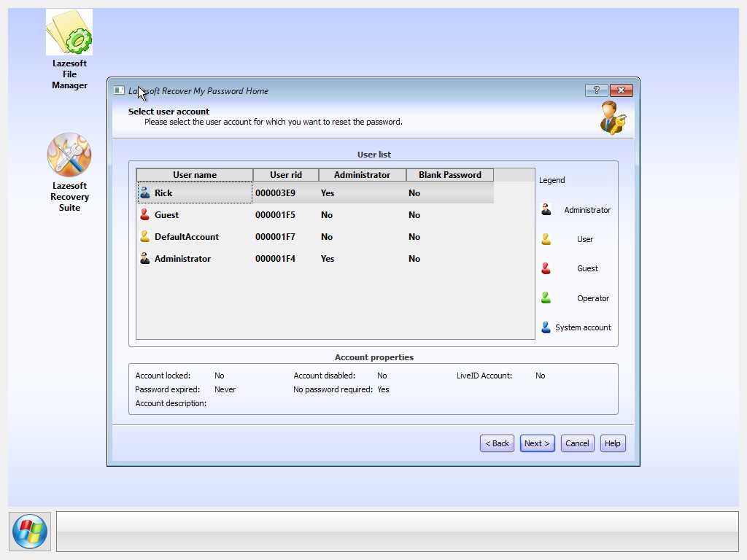The height and width of the screenshot is (560, 747).
Task: Launch Lazesoft Recovery Suite desktop icon
Action: pyautogui.click(x=69, y=172)
